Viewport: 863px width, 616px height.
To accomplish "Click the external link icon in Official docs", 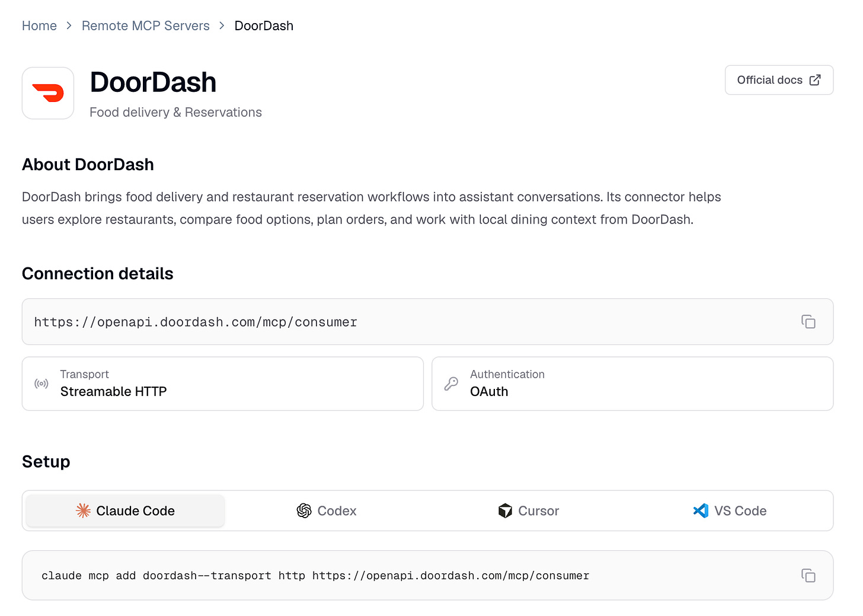I will (815, 80).
